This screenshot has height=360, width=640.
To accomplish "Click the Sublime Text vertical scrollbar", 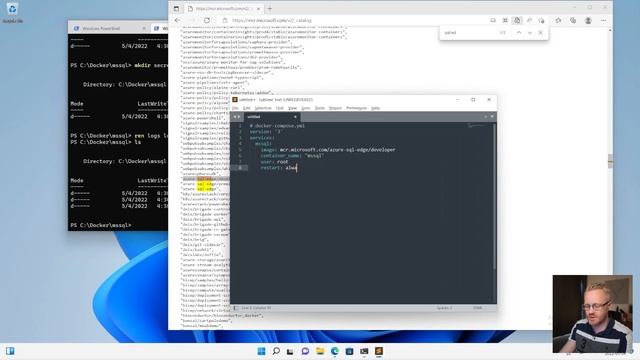I will coord(494,196).
